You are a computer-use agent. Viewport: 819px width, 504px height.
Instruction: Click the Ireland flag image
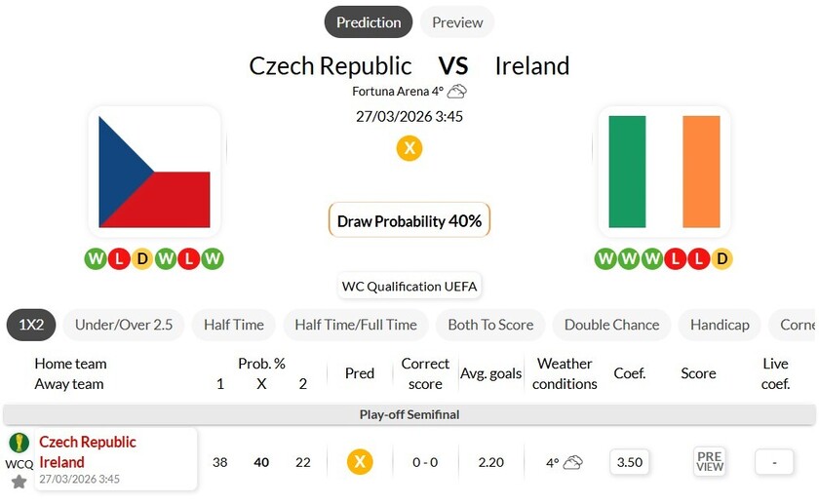664,172
